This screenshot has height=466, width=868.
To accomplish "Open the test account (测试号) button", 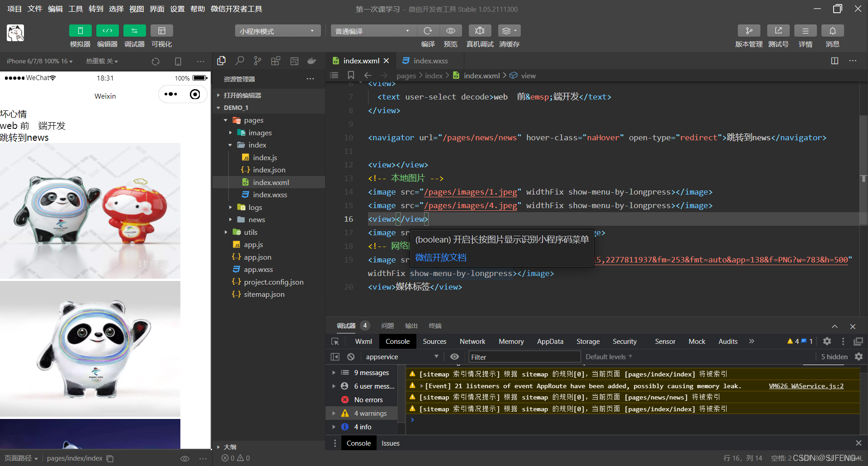I will point(778,31).
